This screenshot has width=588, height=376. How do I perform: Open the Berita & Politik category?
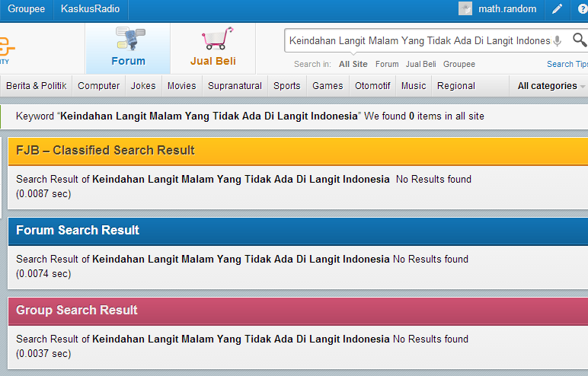tap(37, 86)
